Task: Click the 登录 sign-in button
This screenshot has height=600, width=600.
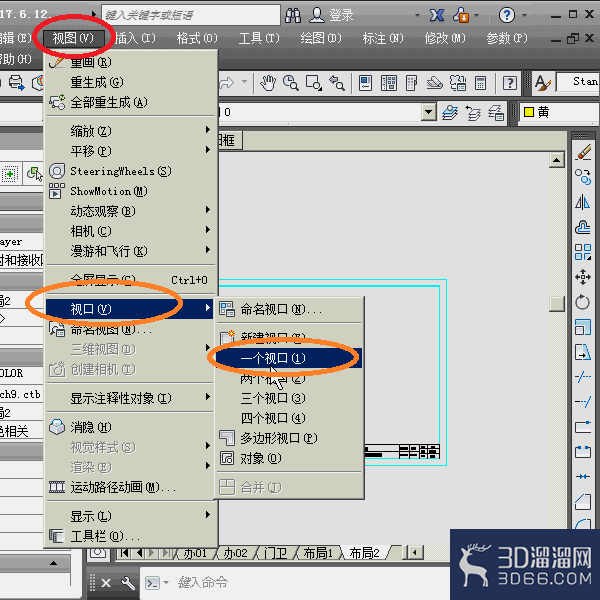Action: click(x=332, y=15)
